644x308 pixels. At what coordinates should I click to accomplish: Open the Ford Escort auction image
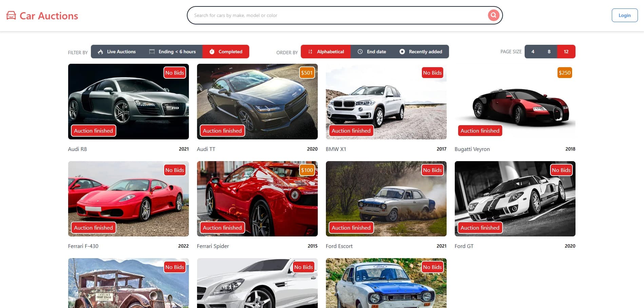[386, 199]
